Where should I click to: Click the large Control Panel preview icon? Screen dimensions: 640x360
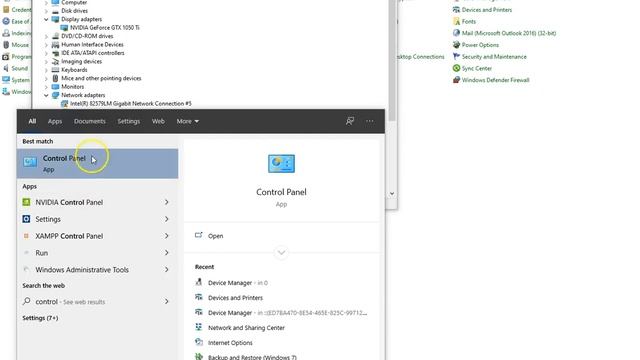281,164
